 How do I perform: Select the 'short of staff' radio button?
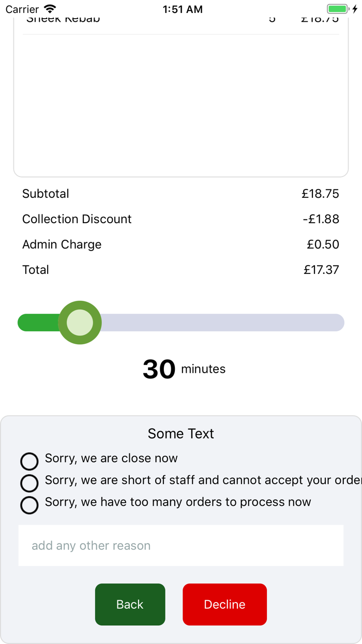[x=29, y=482]
